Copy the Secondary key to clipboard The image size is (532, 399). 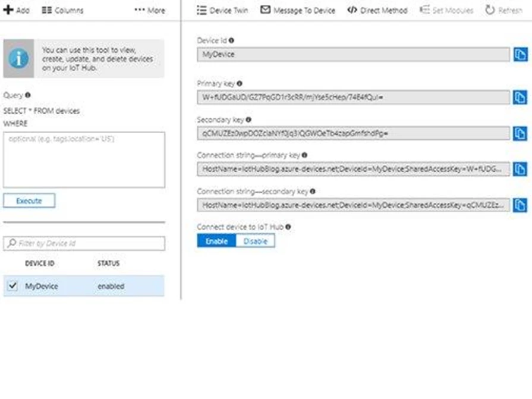(x=520, y=133)
